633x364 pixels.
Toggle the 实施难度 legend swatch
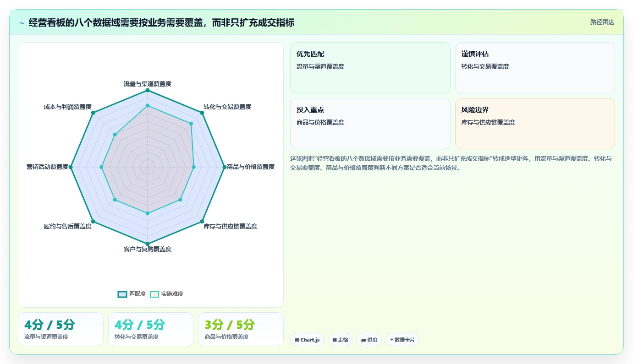[x=154, y=294]
